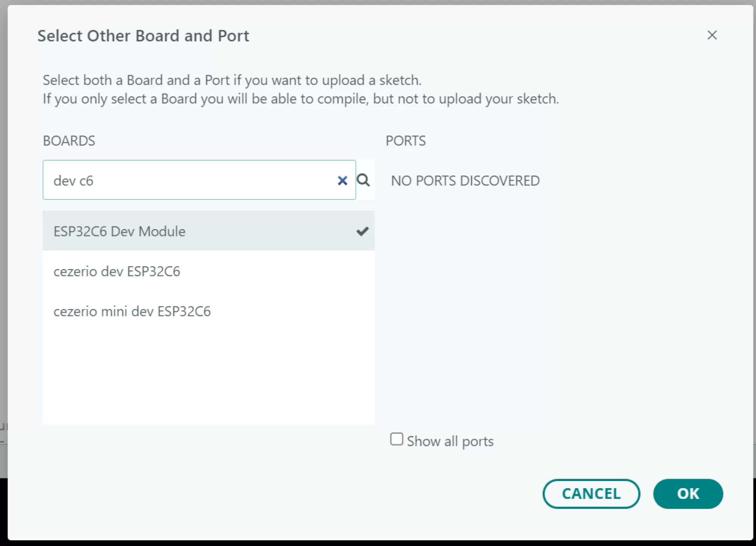Dismiss the dialog using the CANCEL button
756x546 pixels.
click(591, 493)
